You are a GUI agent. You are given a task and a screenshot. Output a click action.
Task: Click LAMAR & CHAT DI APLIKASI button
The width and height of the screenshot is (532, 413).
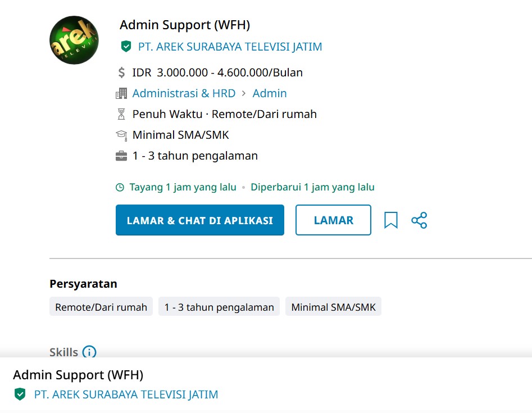tap(200, 220)
